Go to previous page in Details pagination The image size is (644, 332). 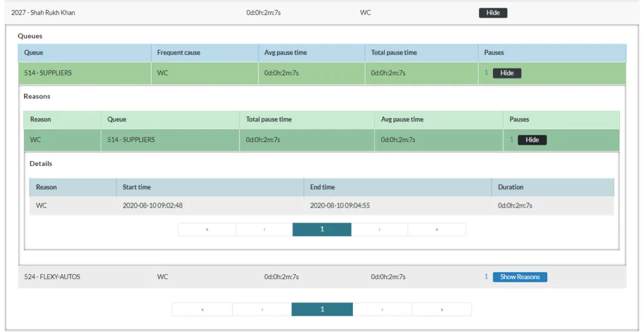pyautogui.click(x=264, y=230)
